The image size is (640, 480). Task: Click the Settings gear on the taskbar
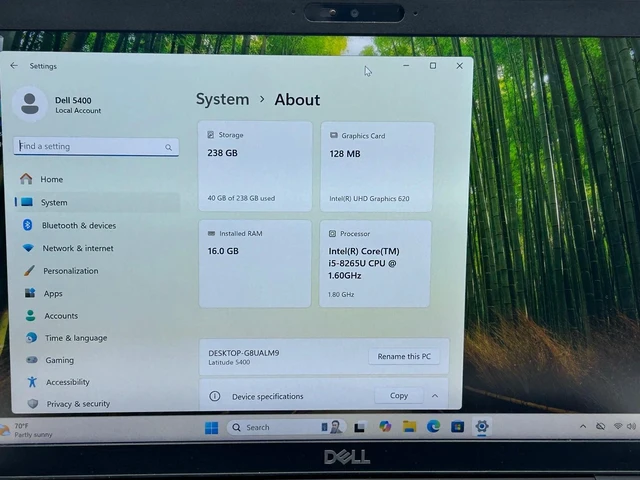click(482, 427)
